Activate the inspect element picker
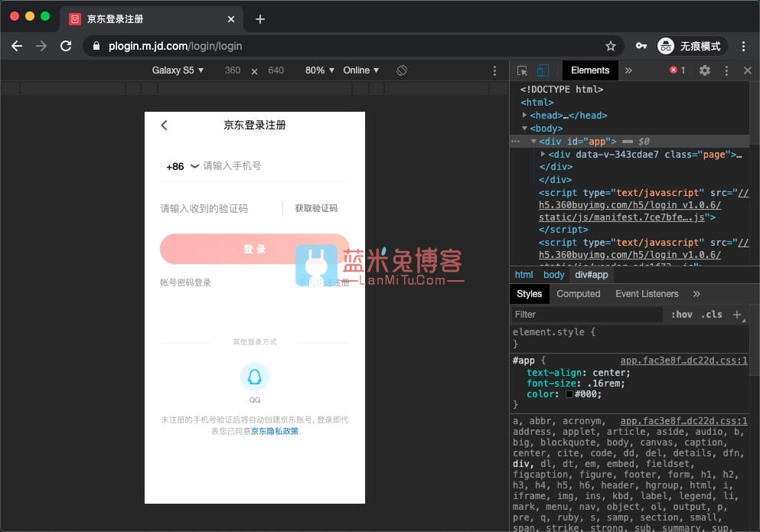Image resolution: width=760 pixels, height=532 pixels. 523,70
